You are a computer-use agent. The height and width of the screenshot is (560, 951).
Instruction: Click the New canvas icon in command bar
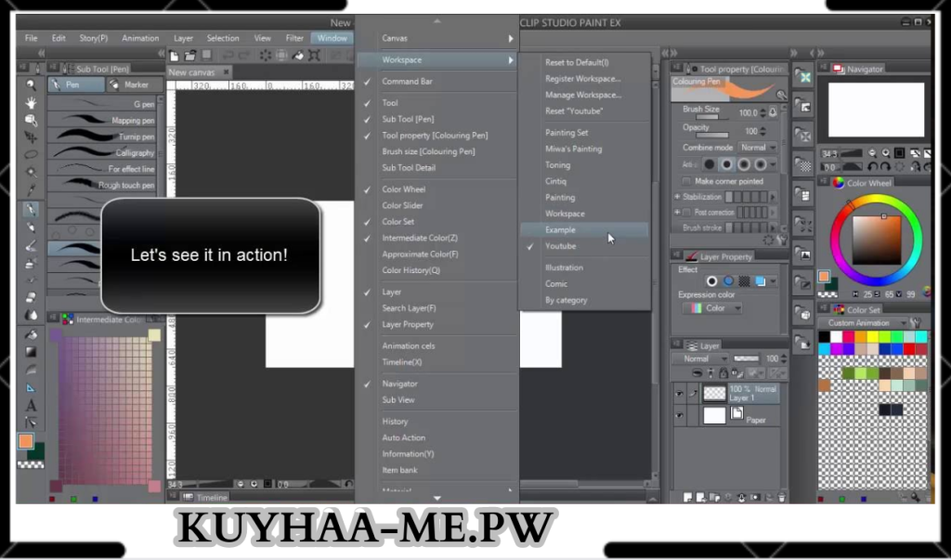(x=174, y=56)
